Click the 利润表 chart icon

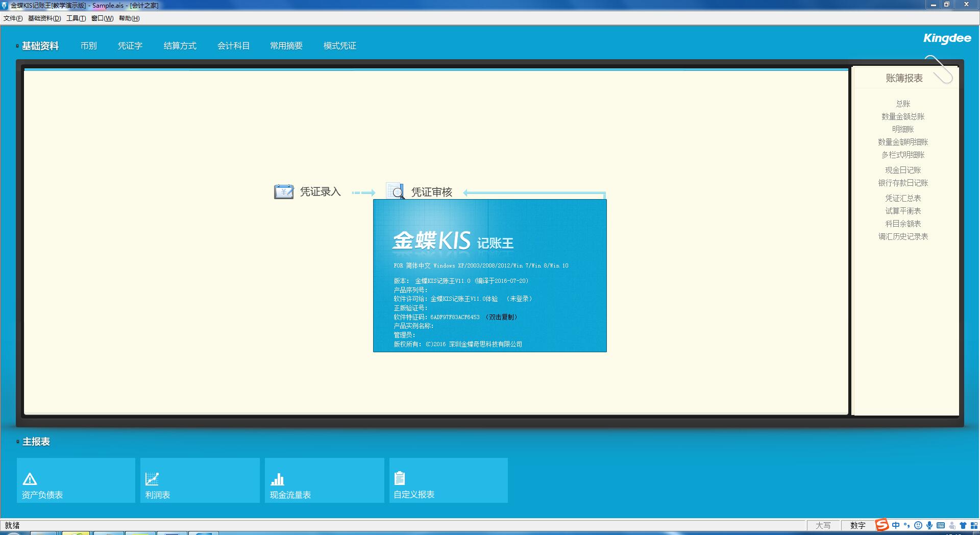point(152,479)
